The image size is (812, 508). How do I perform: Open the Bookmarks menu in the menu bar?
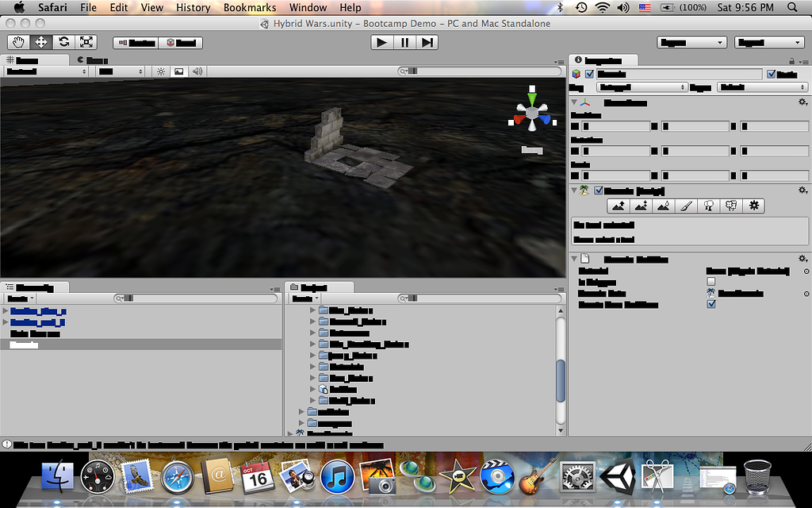(250, 7)
